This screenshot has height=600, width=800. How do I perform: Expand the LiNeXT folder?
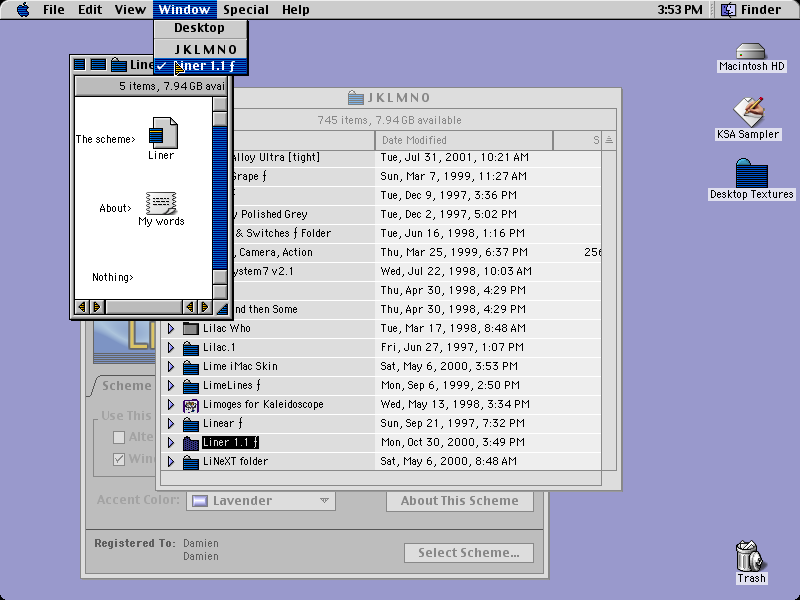point(171,461)
